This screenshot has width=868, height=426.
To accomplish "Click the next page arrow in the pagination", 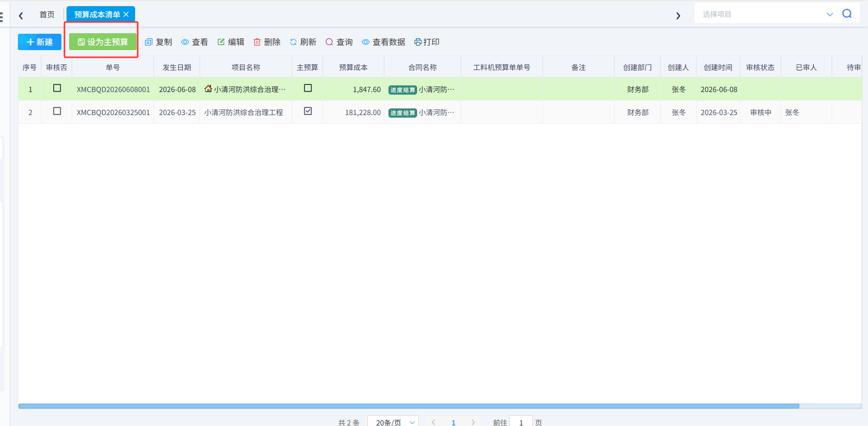I will tap(473, 422).
